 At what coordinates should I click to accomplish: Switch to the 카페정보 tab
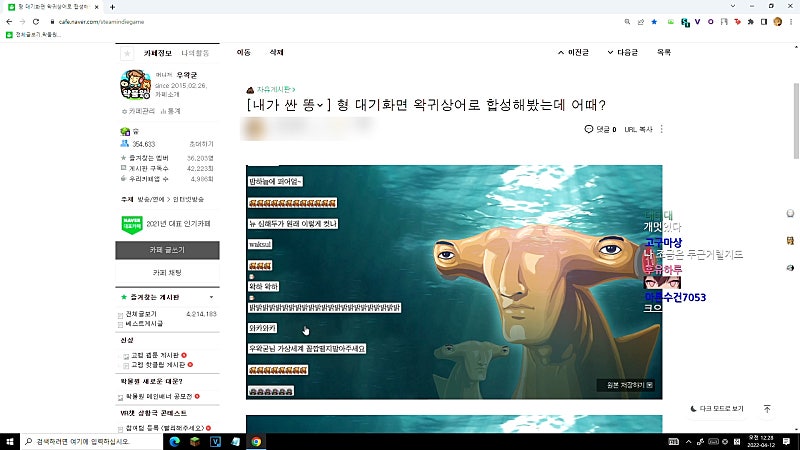[x=158, y=53]
